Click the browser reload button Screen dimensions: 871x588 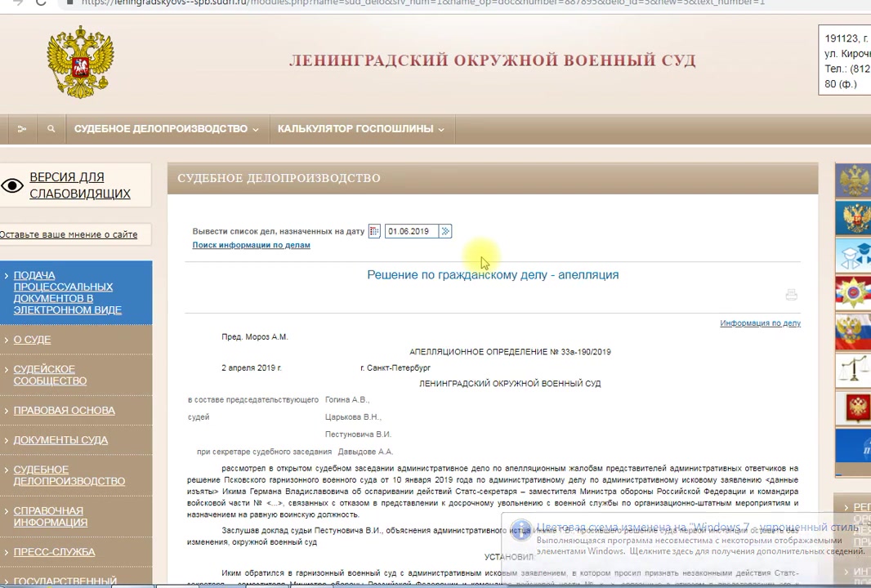click(x=41, y=2)
